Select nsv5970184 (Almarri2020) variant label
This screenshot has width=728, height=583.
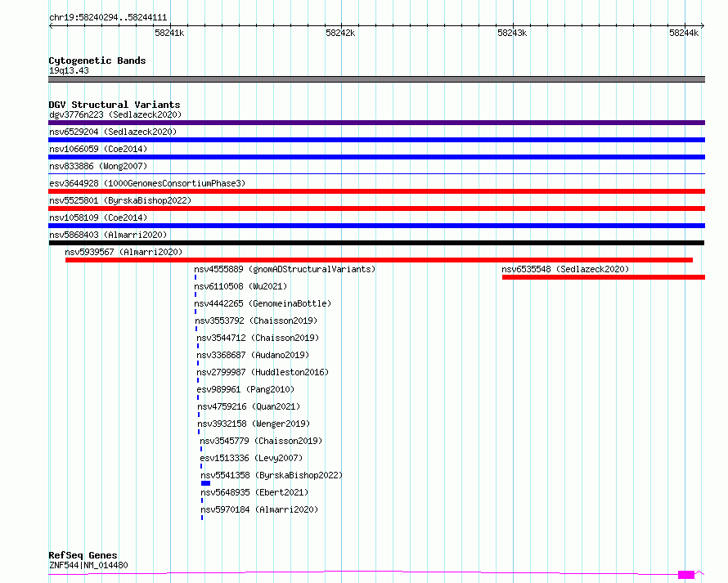[x=259, y=509]
